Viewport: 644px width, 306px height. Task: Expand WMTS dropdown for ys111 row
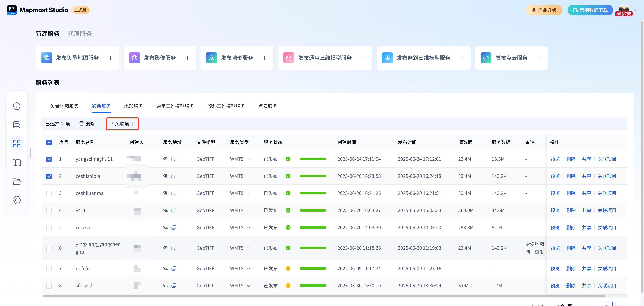(248, 210)
